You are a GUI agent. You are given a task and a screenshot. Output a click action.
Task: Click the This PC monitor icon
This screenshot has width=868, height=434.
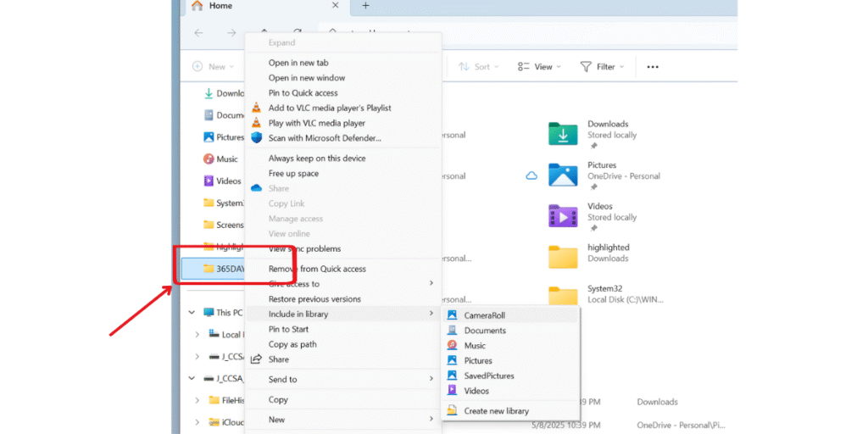click(x=209, y=312)
